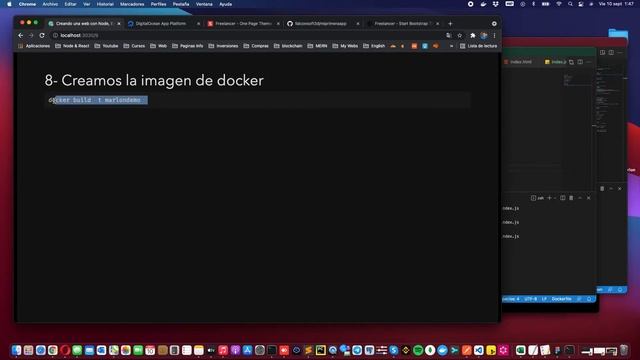Open the Inversiones bookmarks folder

223,46
